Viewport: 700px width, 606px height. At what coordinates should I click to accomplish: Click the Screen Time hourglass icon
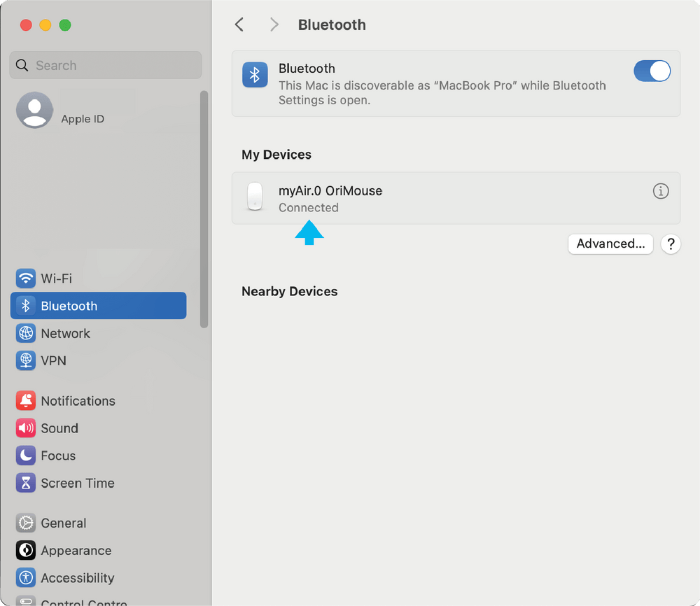tap(26, 483)
